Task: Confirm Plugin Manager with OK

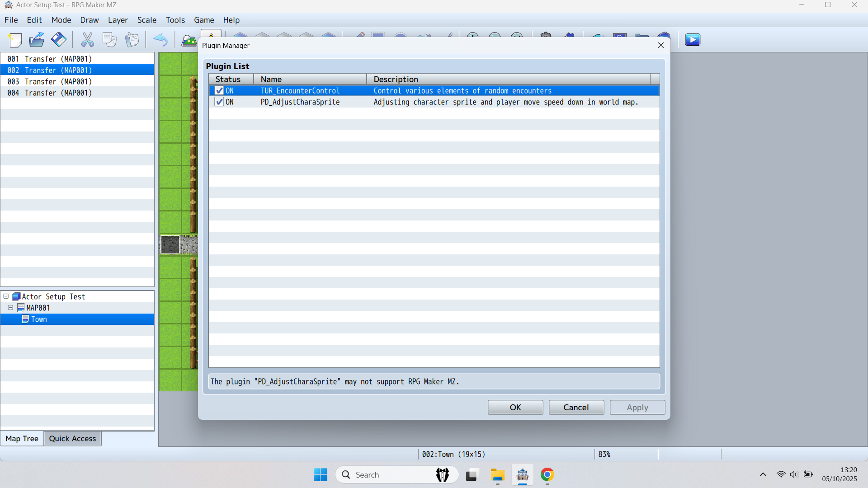Action: 515,407
